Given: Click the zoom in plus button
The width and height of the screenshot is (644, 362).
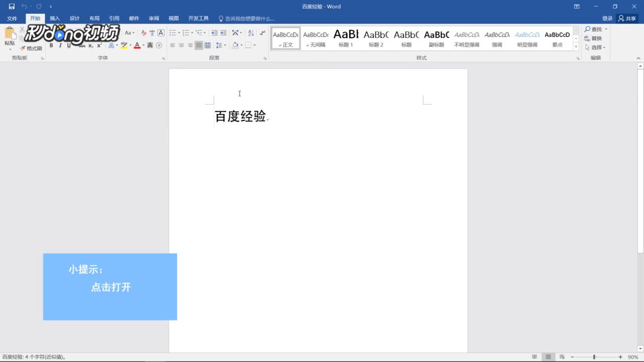Looking at the screenshot, I should [x=620, y=357].
